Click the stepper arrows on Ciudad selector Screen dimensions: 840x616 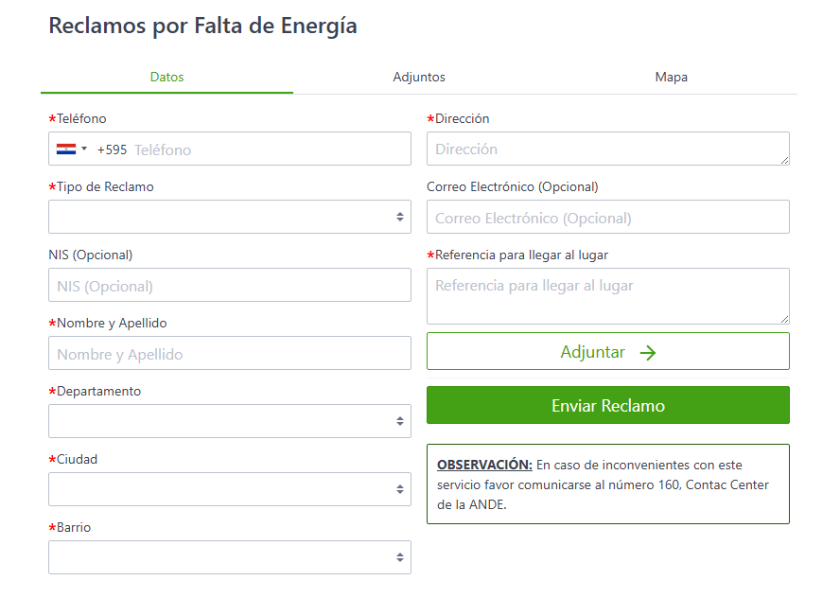tap(398, 488)
